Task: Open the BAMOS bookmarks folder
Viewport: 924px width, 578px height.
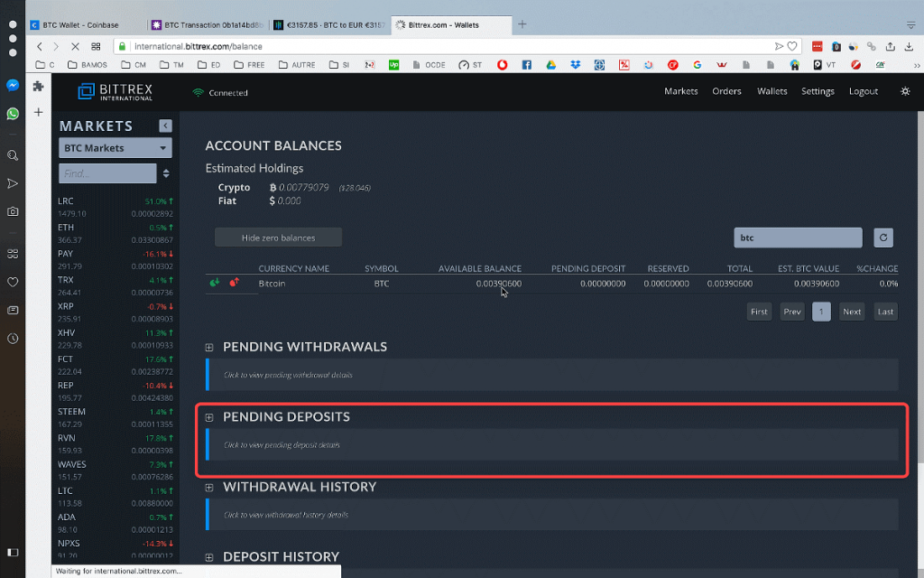Action: coord(88,65)
